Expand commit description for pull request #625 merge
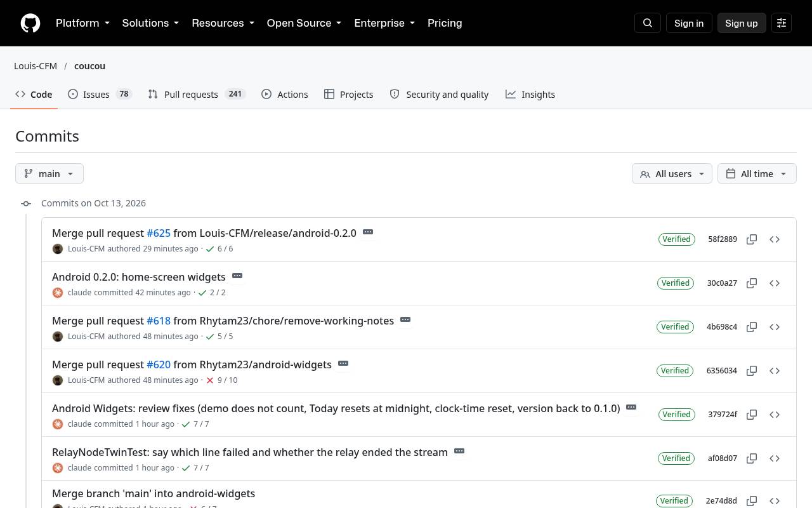This screenshot has height=508, width=812. tap(368, 232)
